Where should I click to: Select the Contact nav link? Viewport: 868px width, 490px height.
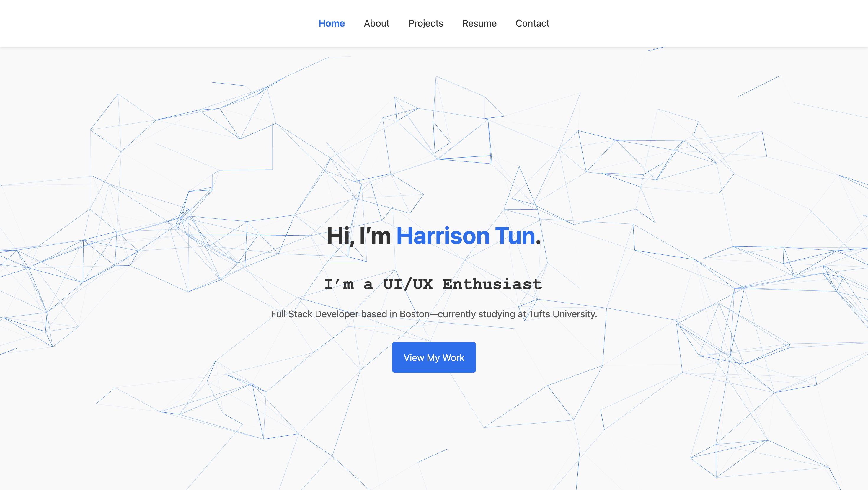pos(532,23)
